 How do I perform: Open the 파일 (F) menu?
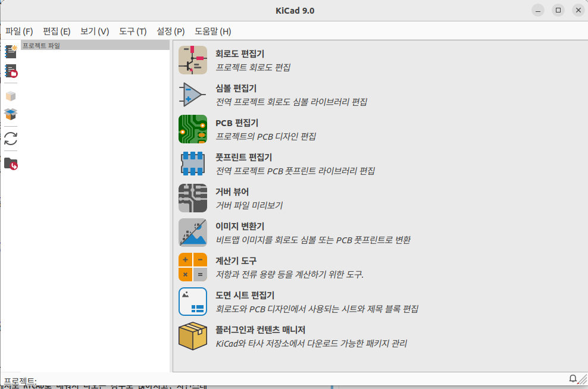coord(19,31)
